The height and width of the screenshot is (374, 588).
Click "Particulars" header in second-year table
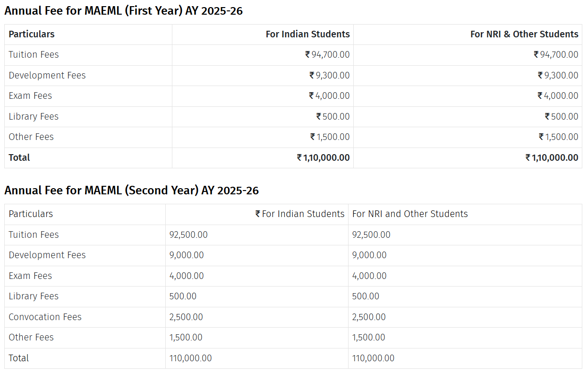coord(31,214)
